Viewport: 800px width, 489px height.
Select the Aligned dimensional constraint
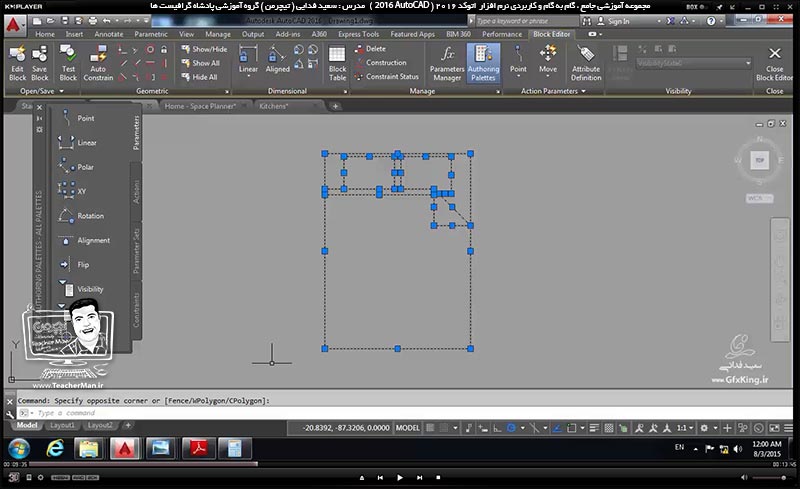tap(278, 60)
